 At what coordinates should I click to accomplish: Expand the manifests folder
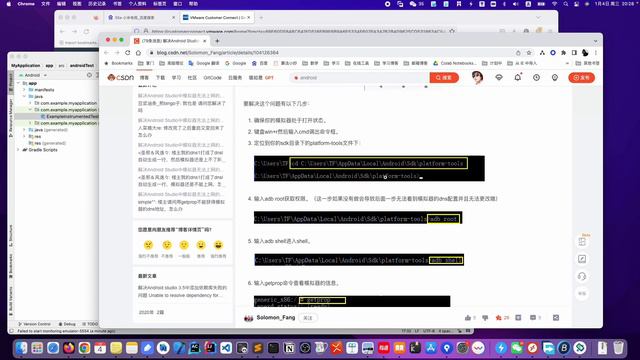pos(24,90)
